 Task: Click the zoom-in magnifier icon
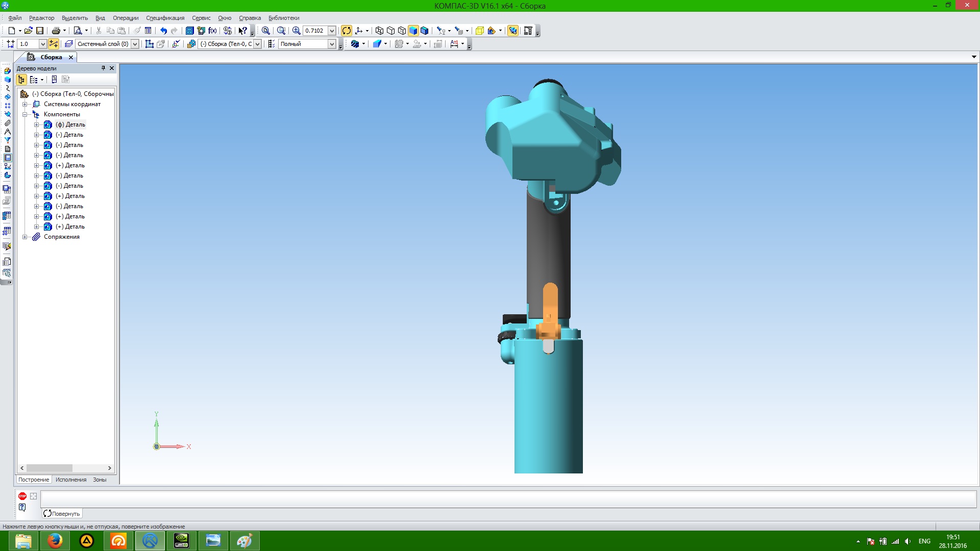[x=296, y=31]
